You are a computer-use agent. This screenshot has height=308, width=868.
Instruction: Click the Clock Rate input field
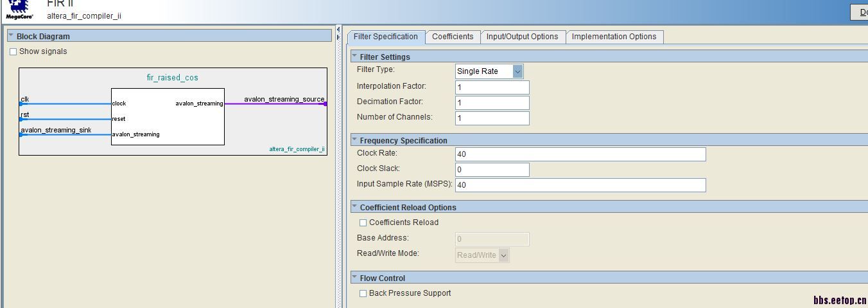click(x=580, y=154)
